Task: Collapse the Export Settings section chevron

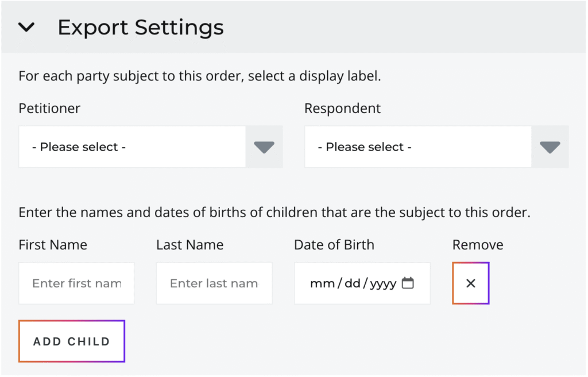Action: click(26, 28)
